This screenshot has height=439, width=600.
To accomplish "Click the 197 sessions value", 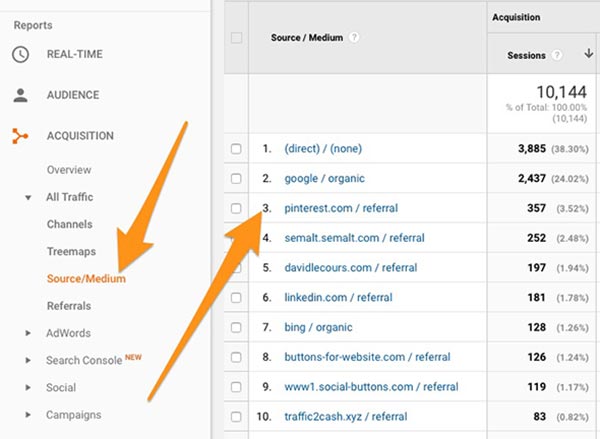I will point(536,268).
